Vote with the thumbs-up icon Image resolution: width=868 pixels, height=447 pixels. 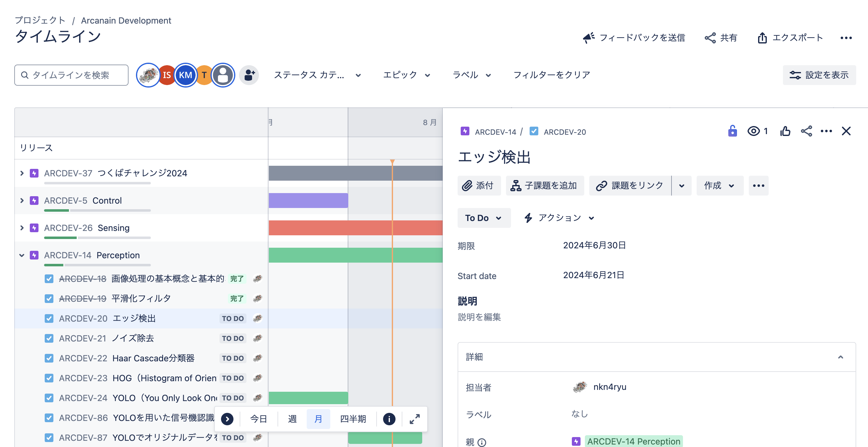[785, 131]
